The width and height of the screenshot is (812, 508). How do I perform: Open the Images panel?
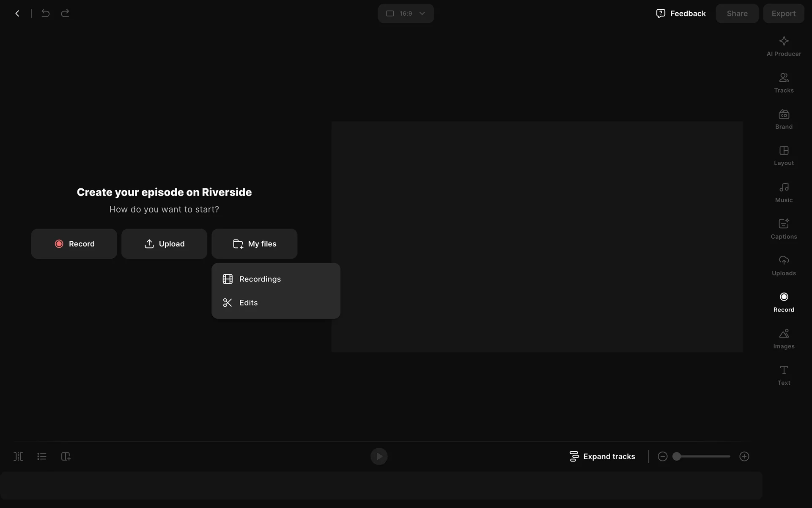click(784, 339)
